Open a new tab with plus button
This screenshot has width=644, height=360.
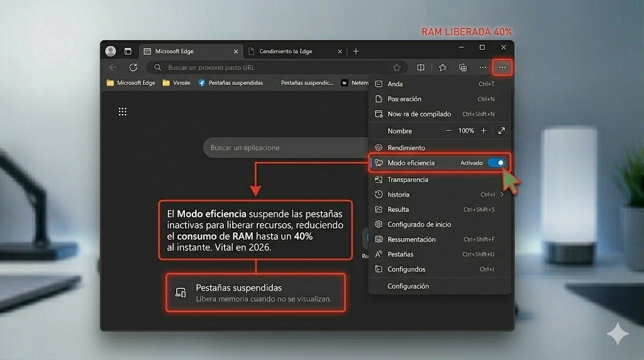click(356, 52)
